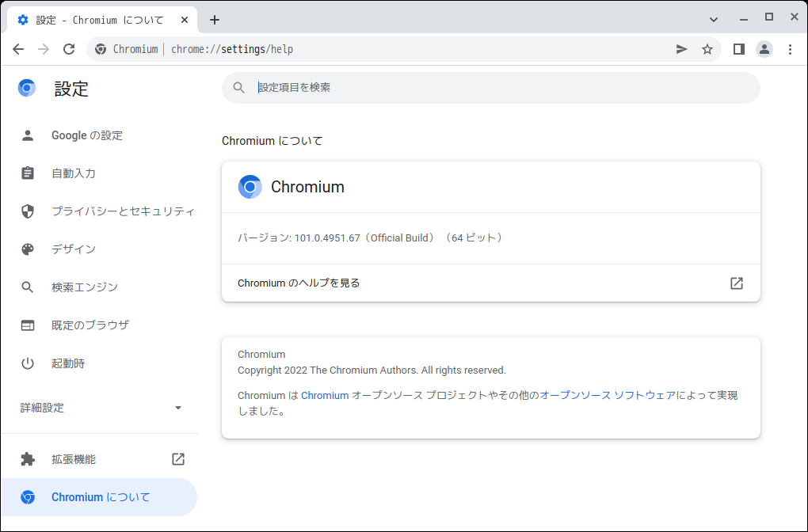This screenshot has width=808, height=532.
Task: Open the オープンソース ソフトウェア link
Action: click(608, 396)
